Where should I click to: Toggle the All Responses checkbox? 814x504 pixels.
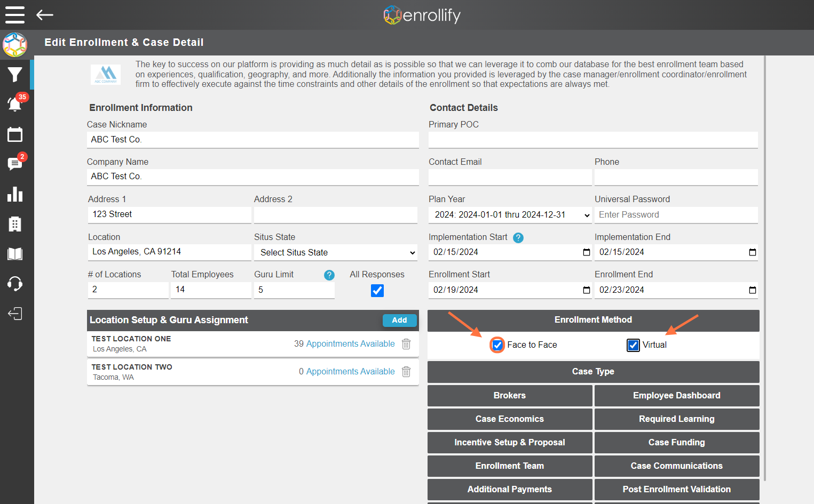(x=377, y=291)
